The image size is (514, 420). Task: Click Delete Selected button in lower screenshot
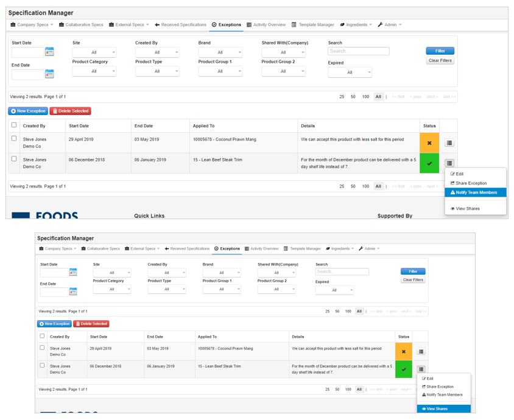coord(91,324)
